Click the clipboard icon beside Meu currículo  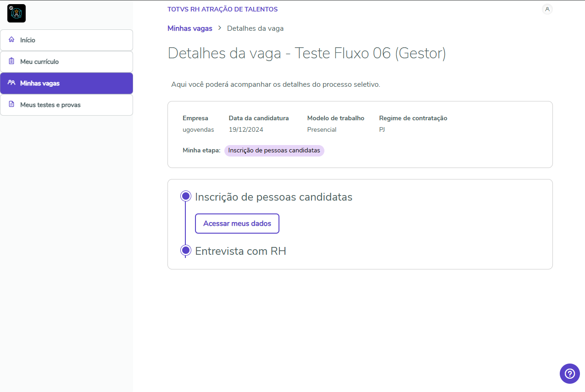click(11, 62)
